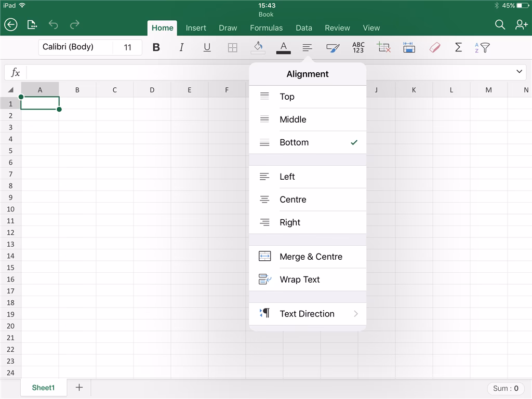Open the Review ribbon tab
Image resolution: width=532 pixels, height=399 pixels.
coord(337,28)
